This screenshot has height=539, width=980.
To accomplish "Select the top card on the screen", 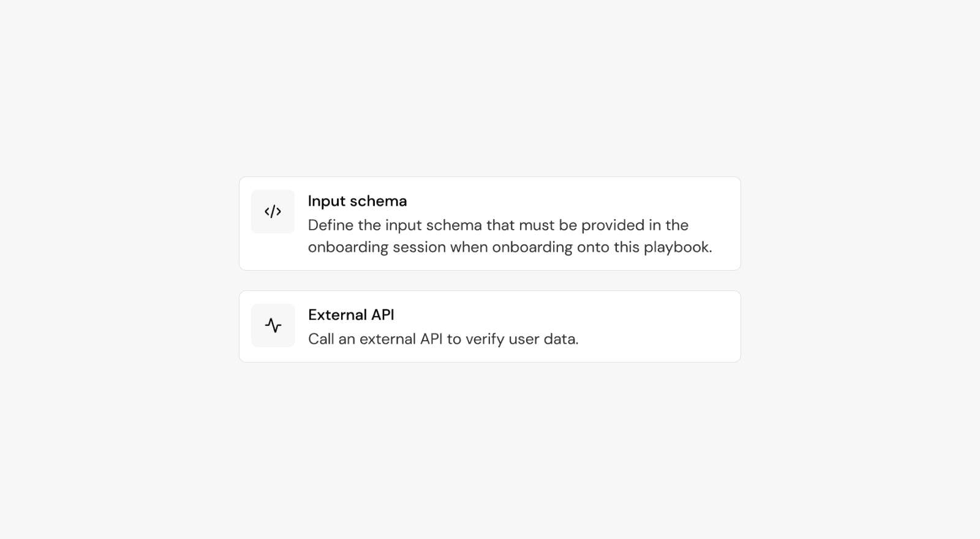I will (490, 223).
